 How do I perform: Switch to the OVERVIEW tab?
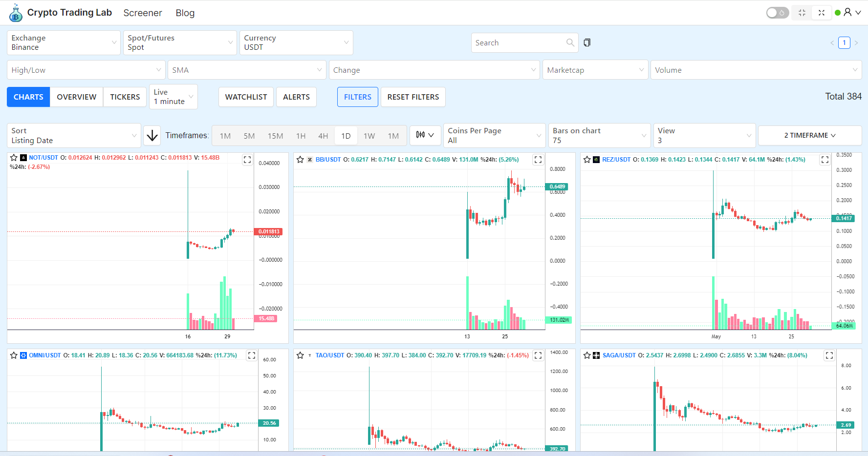(77, 97)
